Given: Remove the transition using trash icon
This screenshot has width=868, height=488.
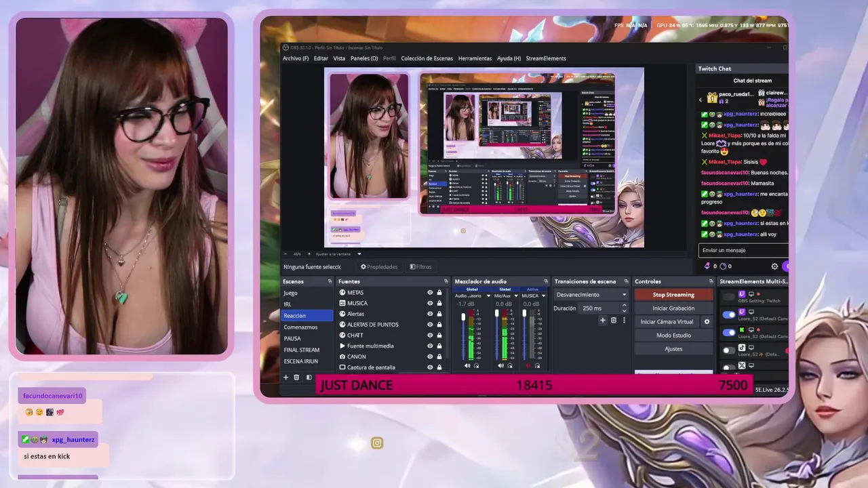Looking at the screenshot, I should tap(614, 321).
